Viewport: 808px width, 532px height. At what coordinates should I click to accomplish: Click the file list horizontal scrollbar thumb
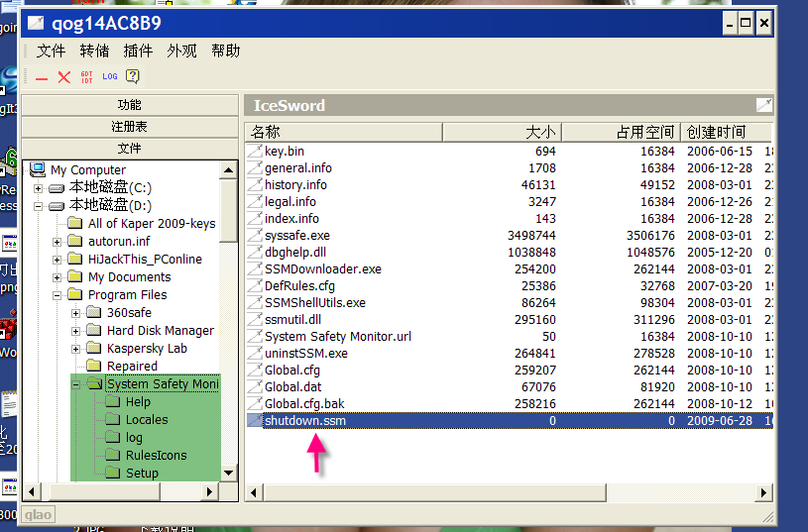coord(435,492)
